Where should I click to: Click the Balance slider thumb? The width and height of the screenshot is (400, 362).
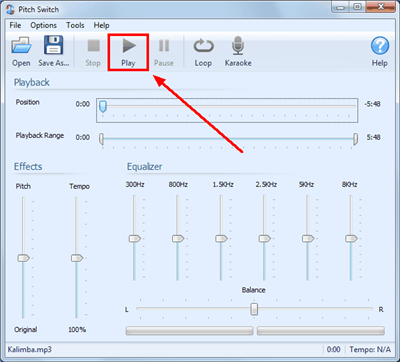coord(254,309)
